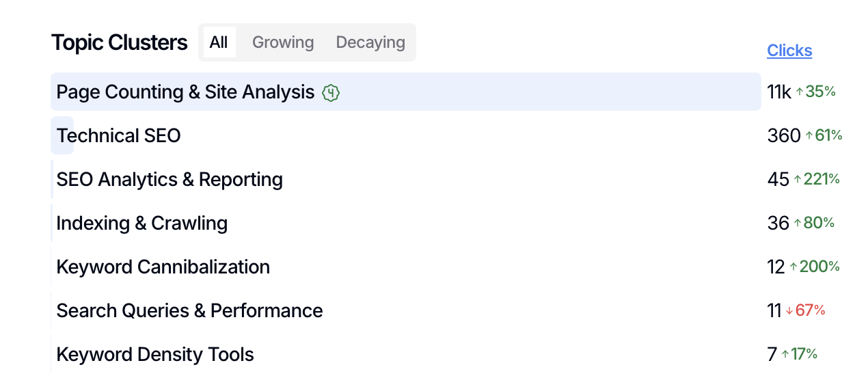Open Page Counting & Site Analysis cluster
The height and width of the screenshot is (376, 868).
185,92
